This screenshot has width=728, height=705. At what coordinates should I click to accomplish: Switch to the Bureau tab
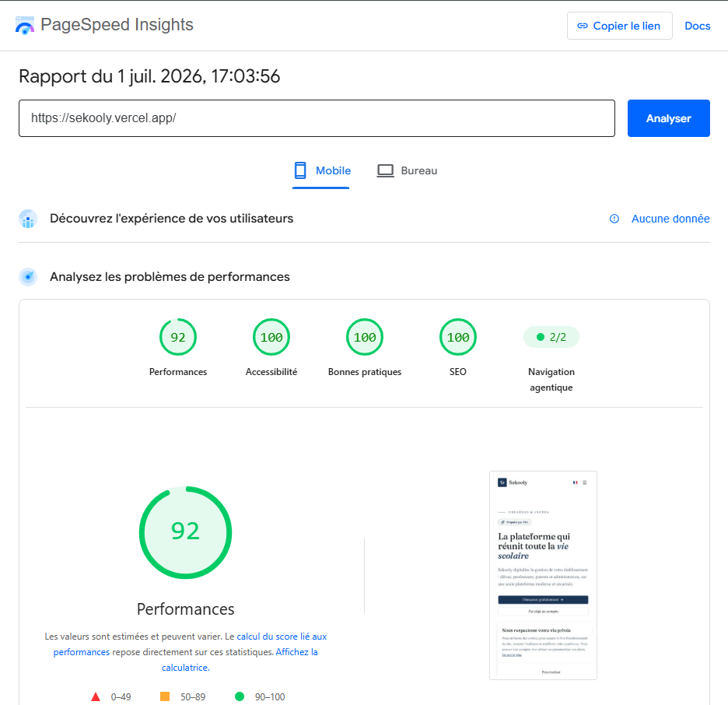click(x=407, y=171)
